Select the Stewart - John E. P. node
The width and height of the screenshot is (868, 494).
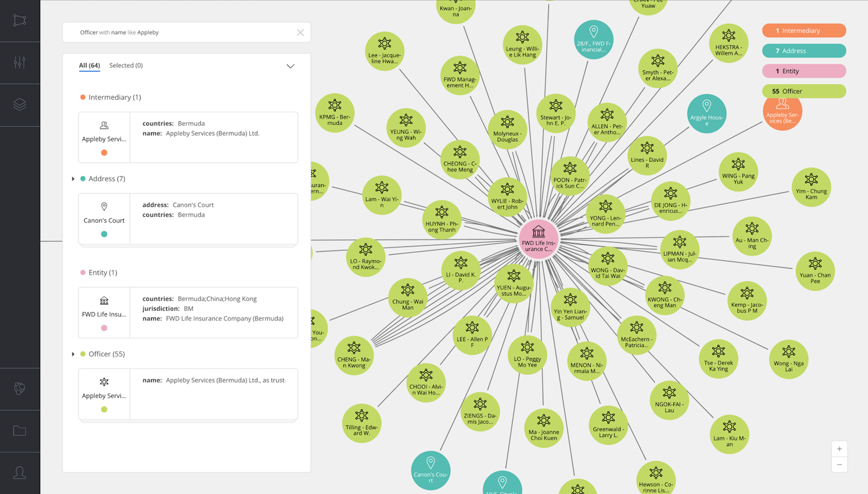556,113
